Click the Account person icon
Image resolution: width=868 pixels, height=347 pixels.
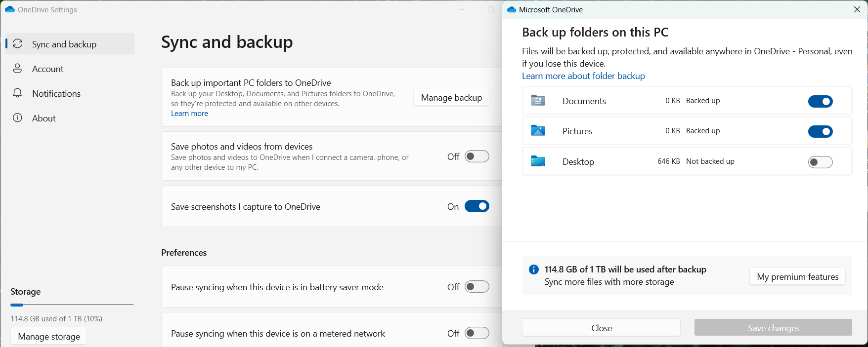click(x=18, y=69)
